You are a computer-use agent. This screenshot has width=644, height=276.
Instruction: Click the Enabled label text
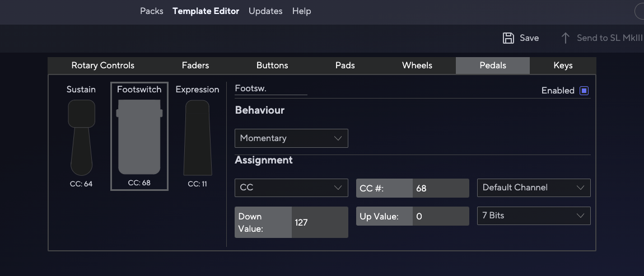click(x=558, y=91)
